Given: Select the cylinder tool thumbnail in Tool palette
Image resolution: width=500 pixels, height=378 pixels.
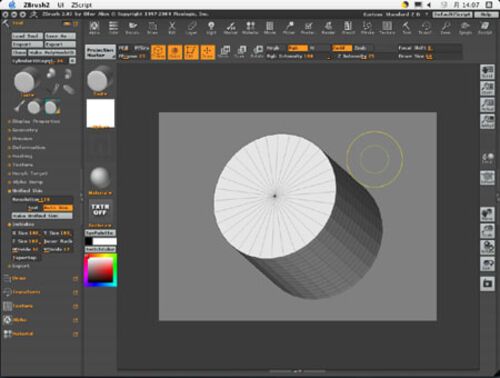Looking at the screenshot, I should pyautogui.click(x=27, y=82).
